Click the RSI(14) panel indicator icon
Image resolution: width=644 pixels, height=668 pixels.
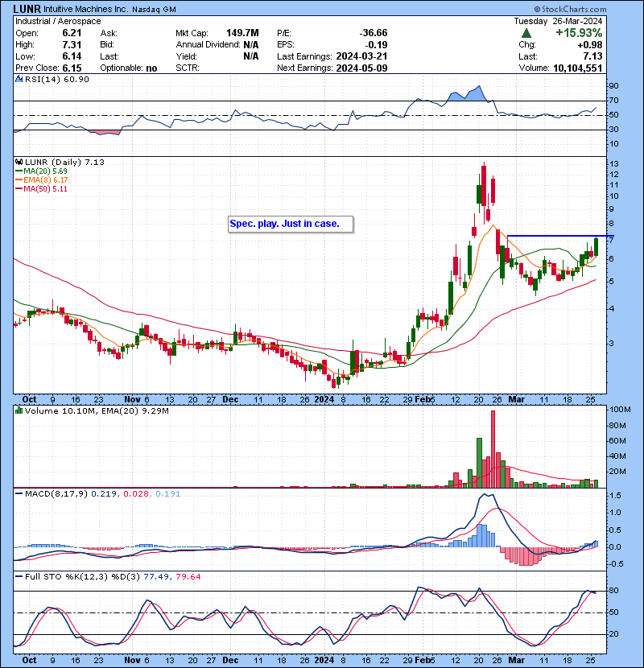(x=19, y=79)
